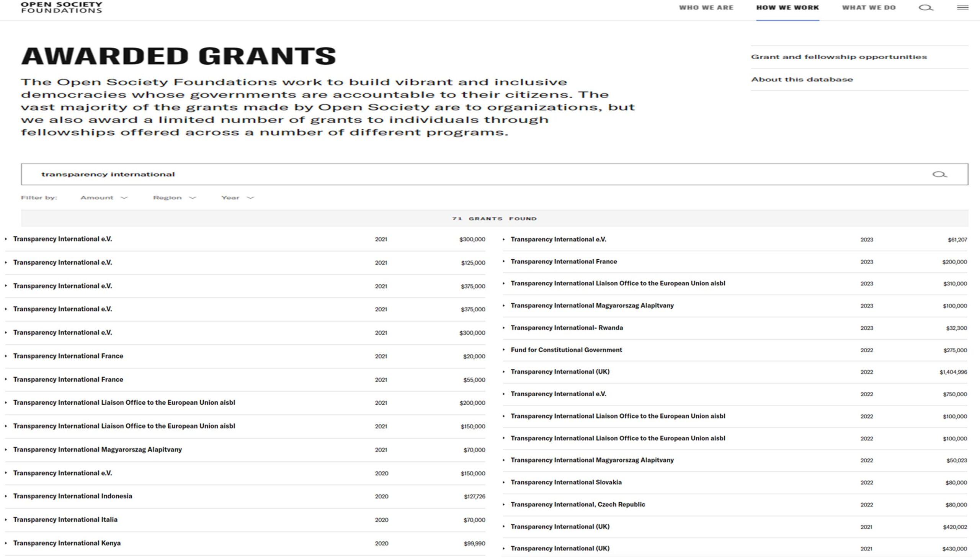This screenshot has height=560, width=980.
Task: Open the Amount filter dropdown
Action: coord(103,198)
